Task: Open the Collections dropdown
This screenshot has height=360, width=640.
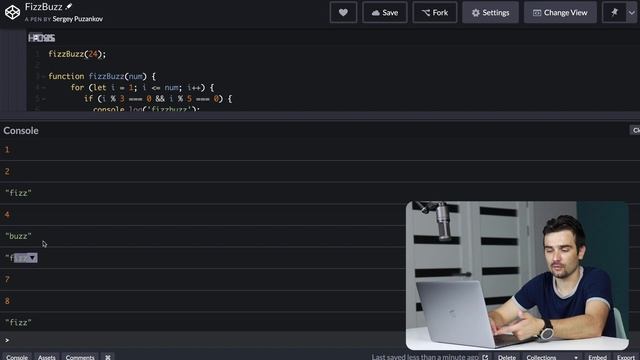Action: pyautogui.click(x=551, y=357)
